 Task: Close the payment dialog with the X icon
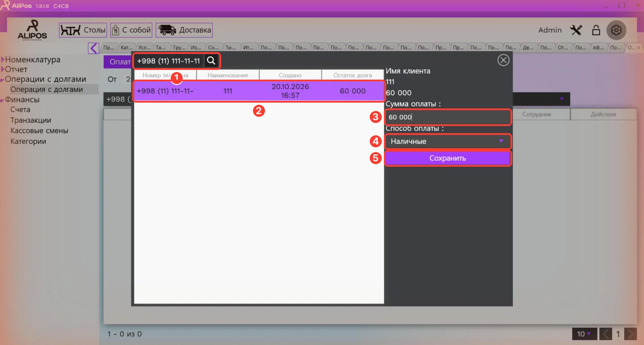point(503,60)
